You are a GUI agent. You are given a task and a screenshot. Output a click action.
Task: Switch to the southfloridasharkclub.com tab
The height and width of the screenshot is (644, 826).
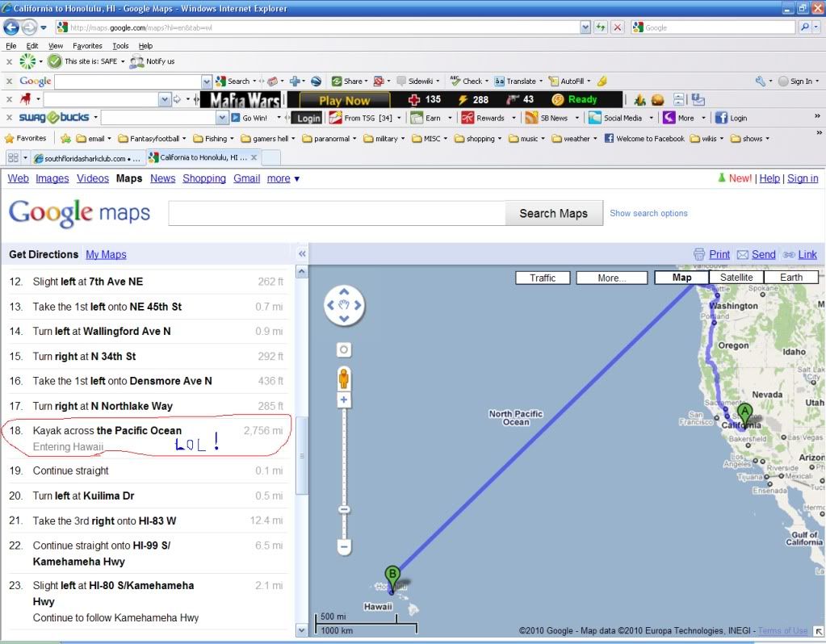coord(85,158)
